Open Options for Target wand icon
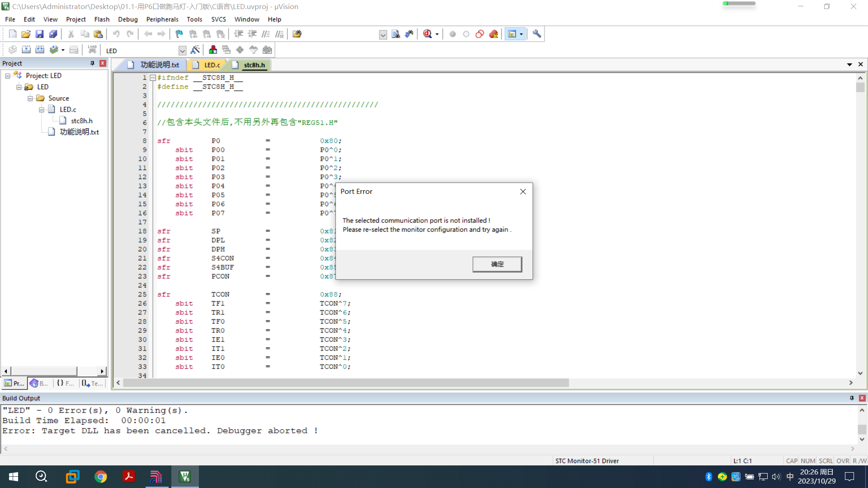Image resolution: width=868 pixels, height=488 pixels. (x=195, y=50)
